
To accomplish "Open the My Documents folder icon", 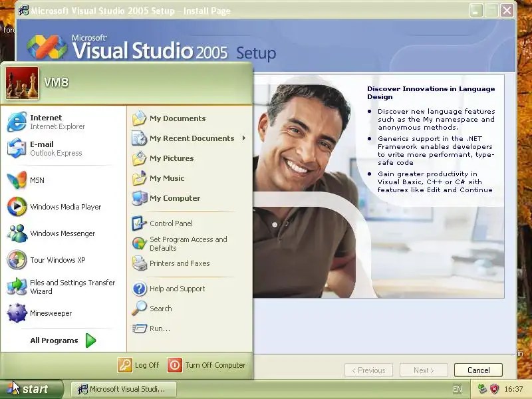I will click(139, 118).
